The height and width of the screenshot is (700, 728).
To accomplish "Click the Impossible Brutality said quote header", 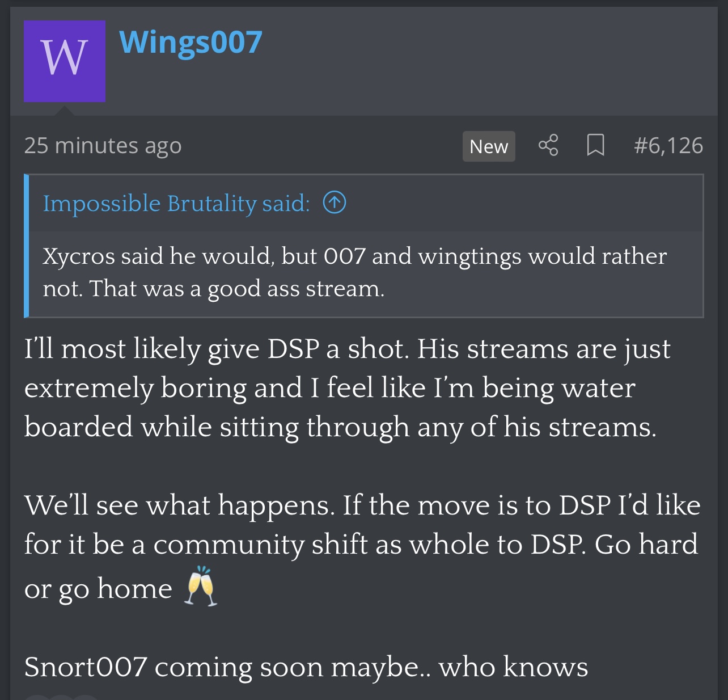I will tap(177, 203).
